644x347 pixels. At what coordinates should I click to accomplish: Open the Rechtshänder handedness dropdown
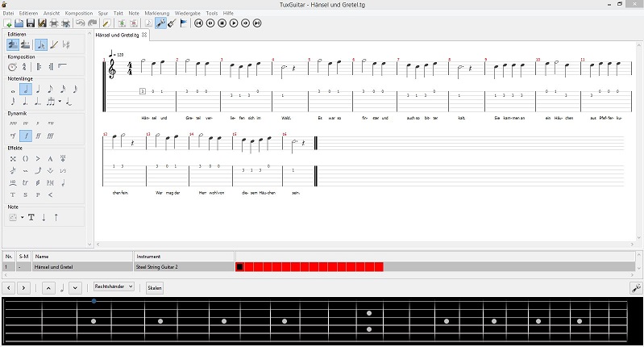114,286
